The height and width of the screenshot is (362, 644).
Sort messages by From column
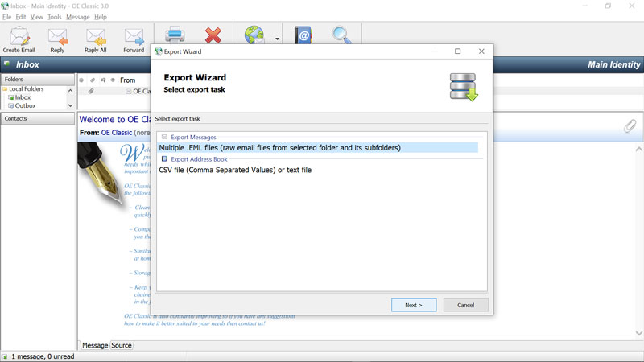click(128, 80)
